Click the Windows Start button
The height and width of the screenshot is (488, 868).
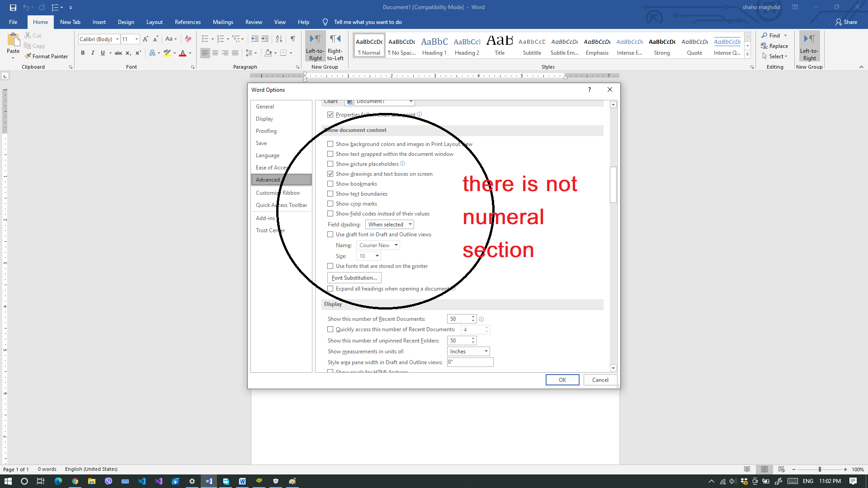point(8,481)
